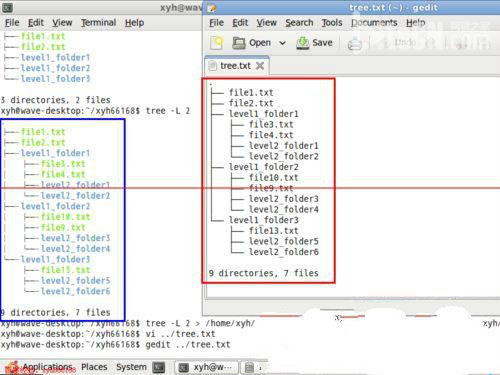Click level1_folder3 line in gedit document
Image resolution: width=500 pixels, height=375 pixels.
point(264,220)
